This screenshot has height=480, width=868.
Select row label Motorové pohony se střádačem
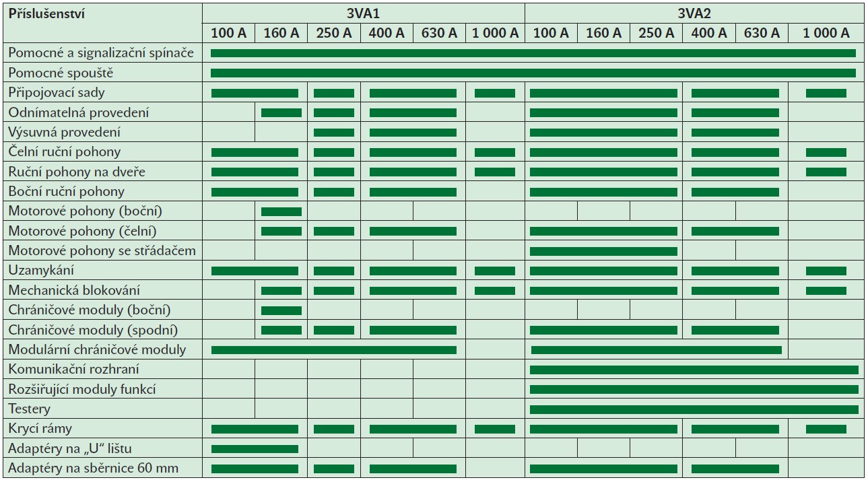coord(102,250)
